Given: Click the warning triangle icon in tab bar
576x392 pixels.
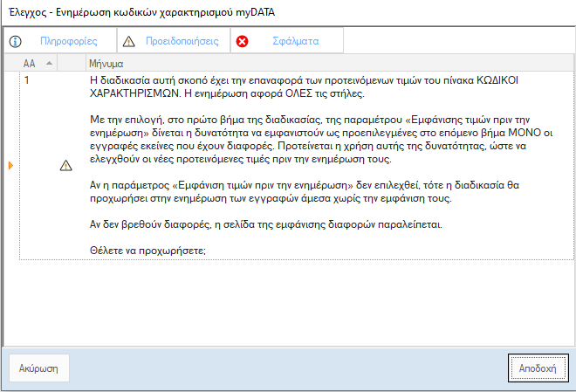Looking at the screenshot, I should (128, 42).
